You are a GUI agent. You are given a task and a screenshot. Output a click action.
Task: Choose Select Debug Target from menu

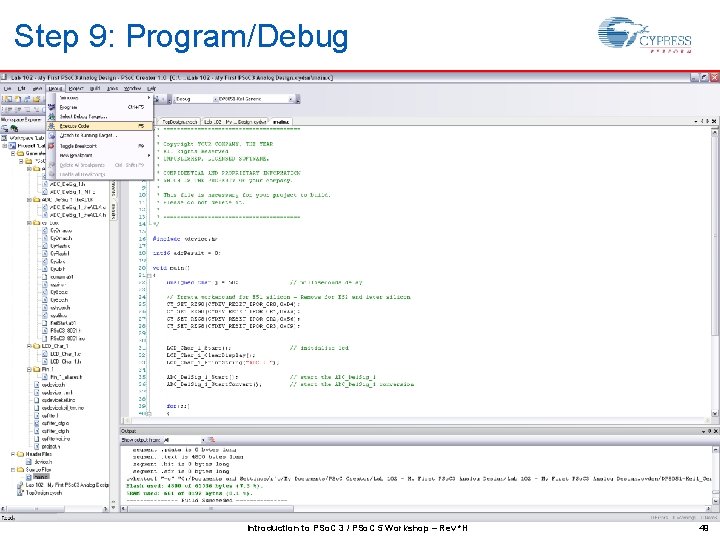click(100, 117)
